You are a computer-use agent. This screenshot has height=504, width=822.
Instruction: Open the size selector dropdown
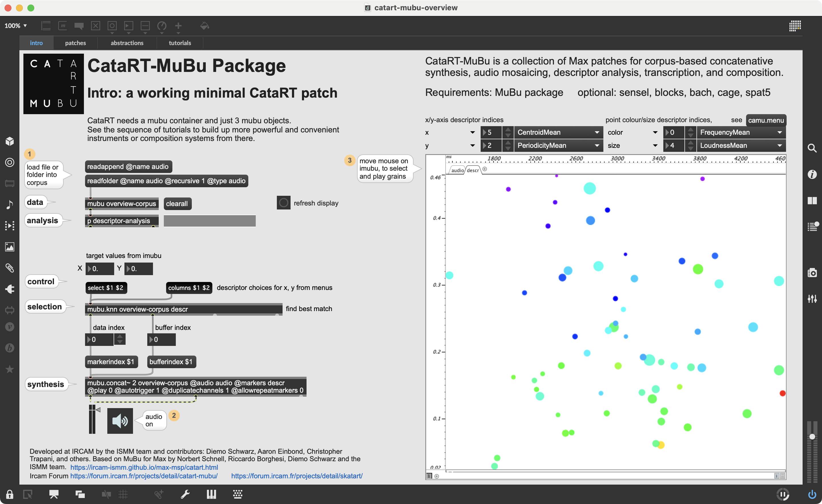pyautogui.click(x=632, y=146)
